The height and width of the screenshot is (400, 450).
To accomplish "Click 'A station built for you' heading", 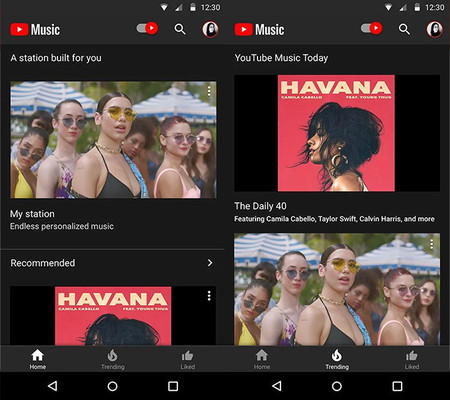I will click(x=56, y=58).
